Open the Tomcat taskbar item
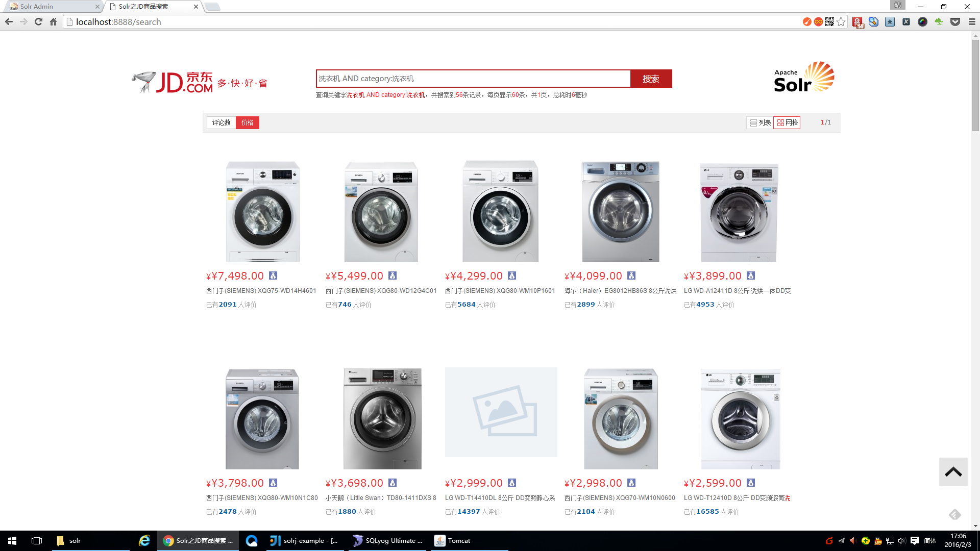This screenshot has height=551, width=980. coord(452,541)
